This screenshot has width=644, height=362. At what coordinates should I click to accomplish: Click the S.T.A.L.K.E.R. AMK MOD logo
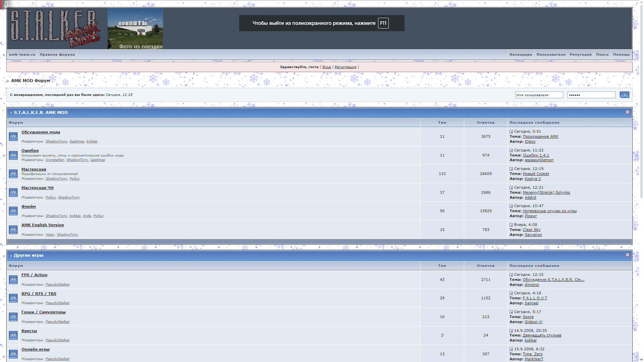pyautogui.click(x=55, y=28)
